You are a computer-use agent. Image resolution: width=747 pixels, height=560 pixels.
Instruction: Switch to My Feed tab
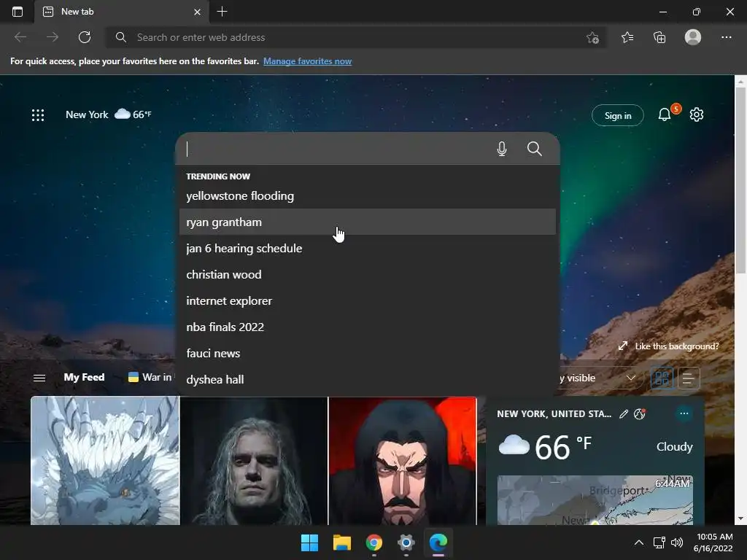(x=84, y=377)
